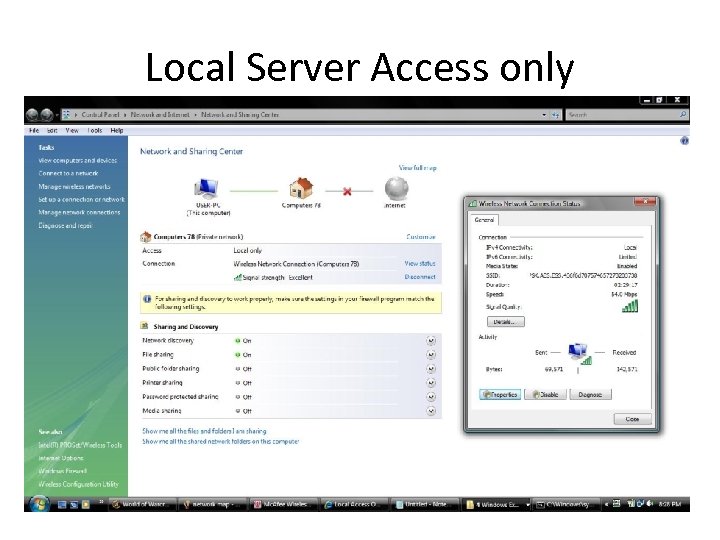This screenshot has height=540, width=720.
Task: Select the General tab in status dialog
Action: tap(484, 220)
